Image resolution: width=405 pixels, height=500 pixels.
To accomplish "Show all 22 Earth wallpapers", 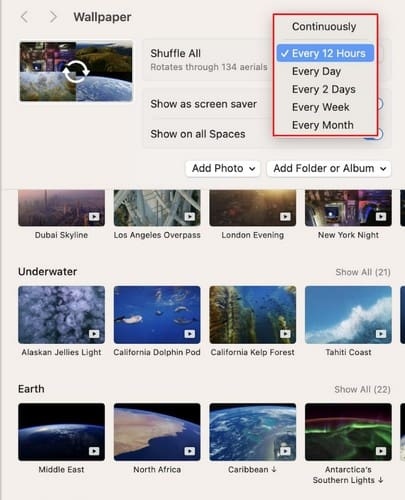I will coord(362,389).
